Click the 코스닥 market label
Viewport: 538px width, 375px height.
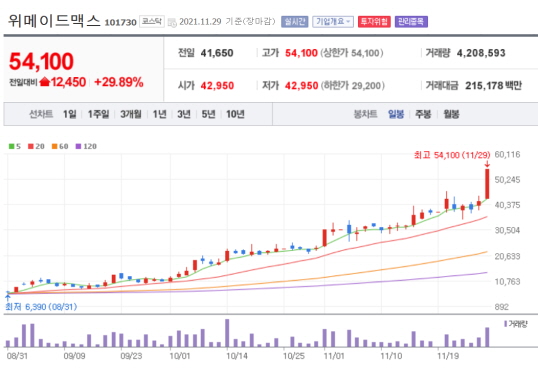[x=152, y=22]
